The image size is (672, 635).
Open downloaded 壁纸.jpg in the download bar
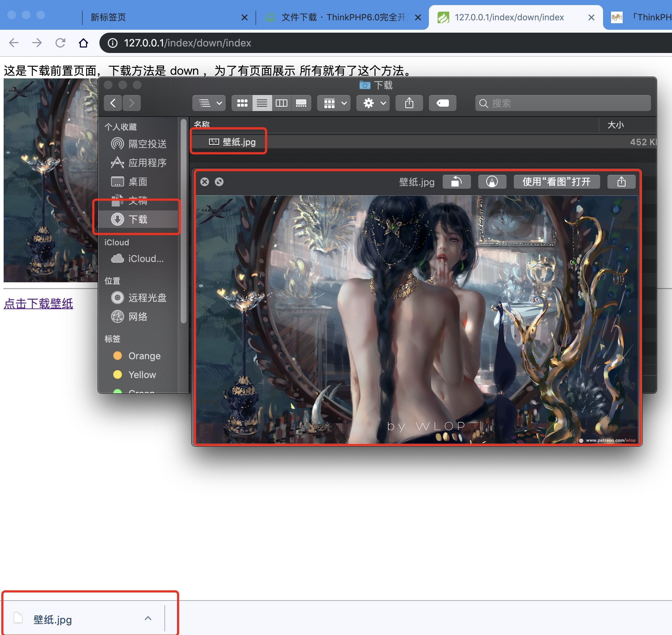53,619
